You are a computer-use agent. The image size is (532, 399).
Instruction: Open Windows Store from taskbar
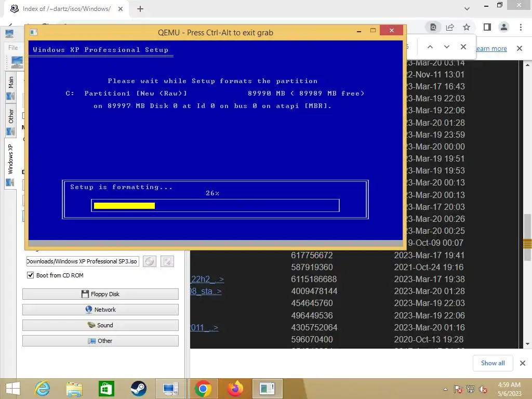(106, 389)
